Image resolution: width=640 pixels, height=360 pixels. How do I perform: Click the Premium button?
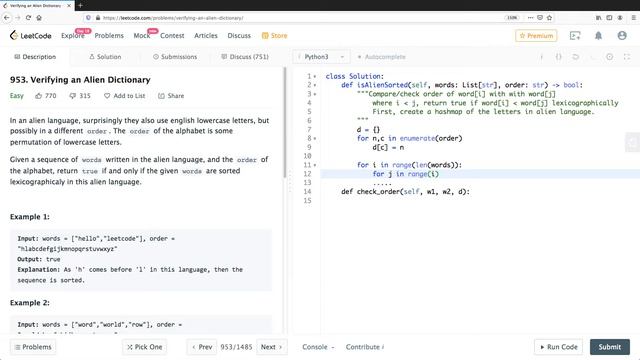point(536,36)
